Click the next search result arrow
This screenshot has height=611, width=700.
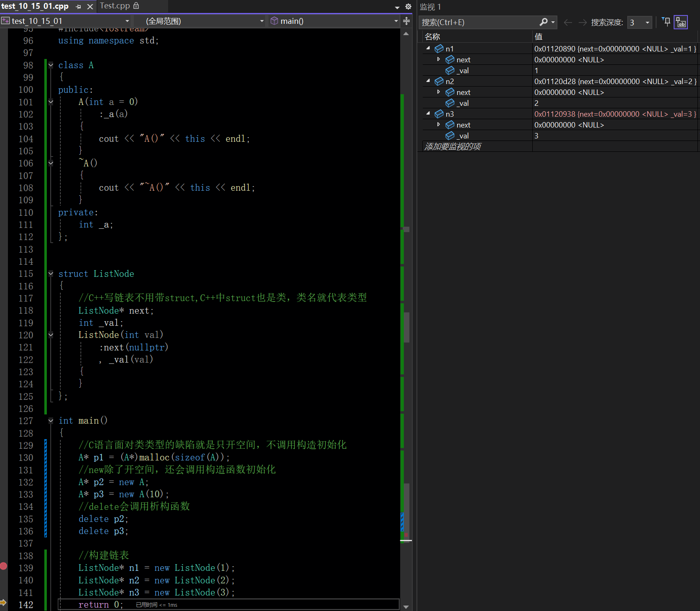[582, 23]
